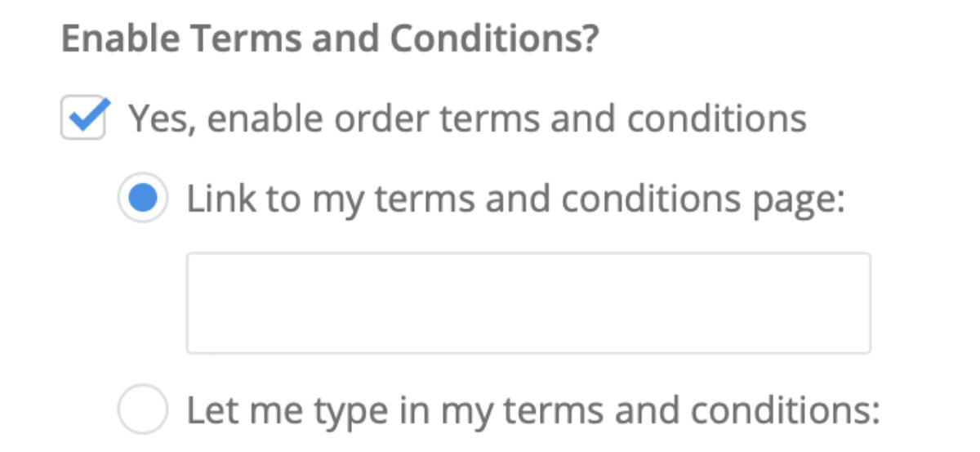Click the filled blue radio dot

[x=143, y=199]
